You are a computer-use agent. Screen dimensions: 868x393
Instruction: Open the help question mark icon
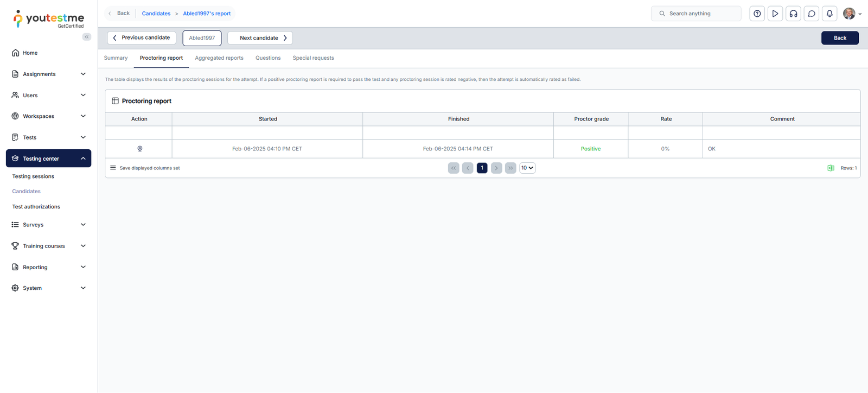tap(757, 14)
